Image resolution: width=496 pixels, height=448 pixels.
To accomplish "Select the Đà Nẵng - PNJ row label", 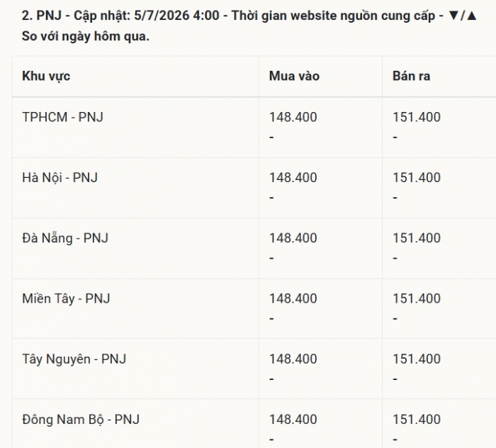I will (x=65, y=238).
